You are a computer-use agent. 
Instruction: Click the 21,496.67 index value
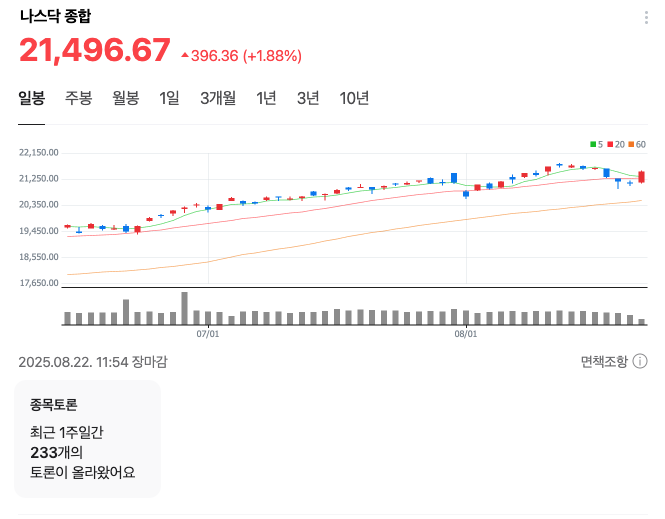pyautogui.click(x=95, y=50)
